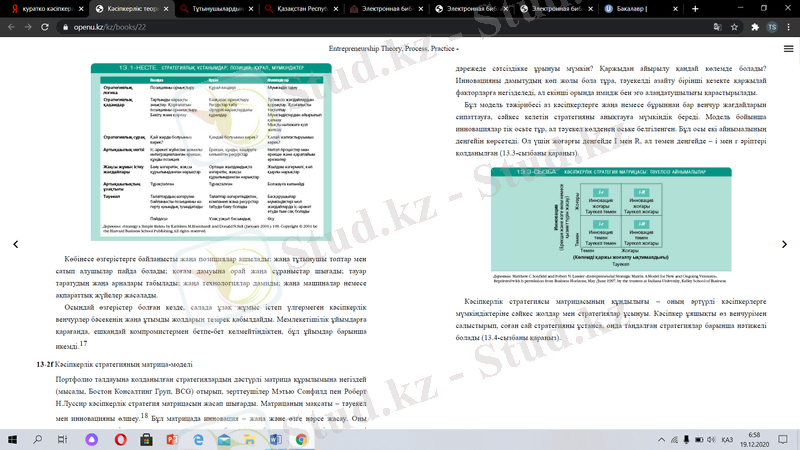Open battery status tray icon
The width and height of the screenshot is (800, 450).
pos(699,439)
